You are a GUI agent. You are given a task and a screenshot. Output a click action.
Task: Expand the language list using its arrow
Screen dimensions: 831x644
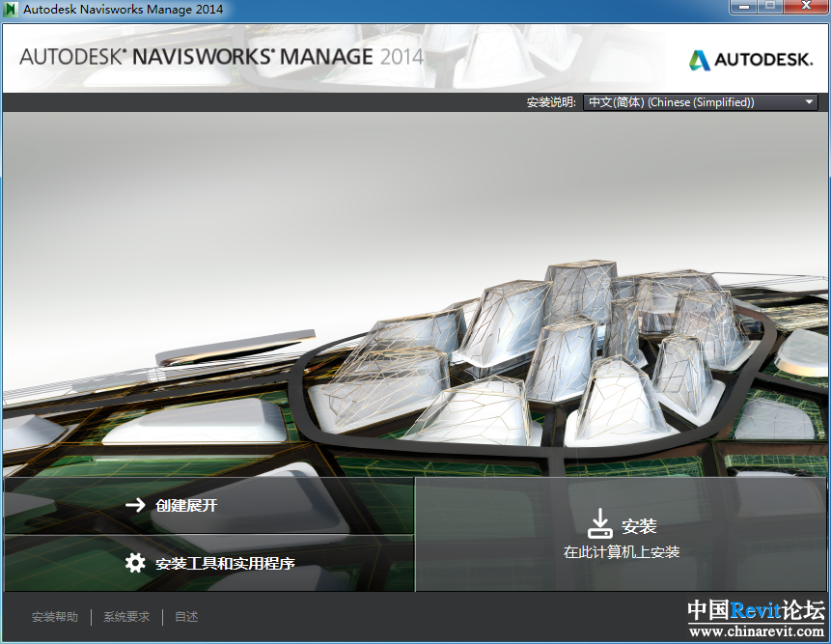coord(809,102)
